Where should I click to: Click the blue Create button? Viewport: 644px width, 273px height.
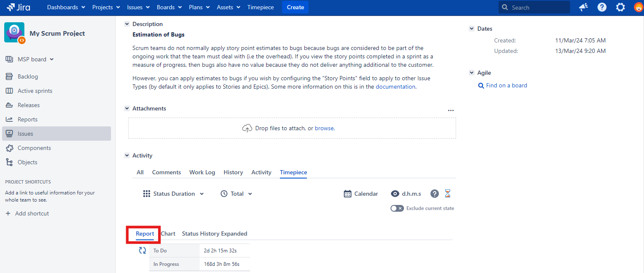(x=295, y=7)
